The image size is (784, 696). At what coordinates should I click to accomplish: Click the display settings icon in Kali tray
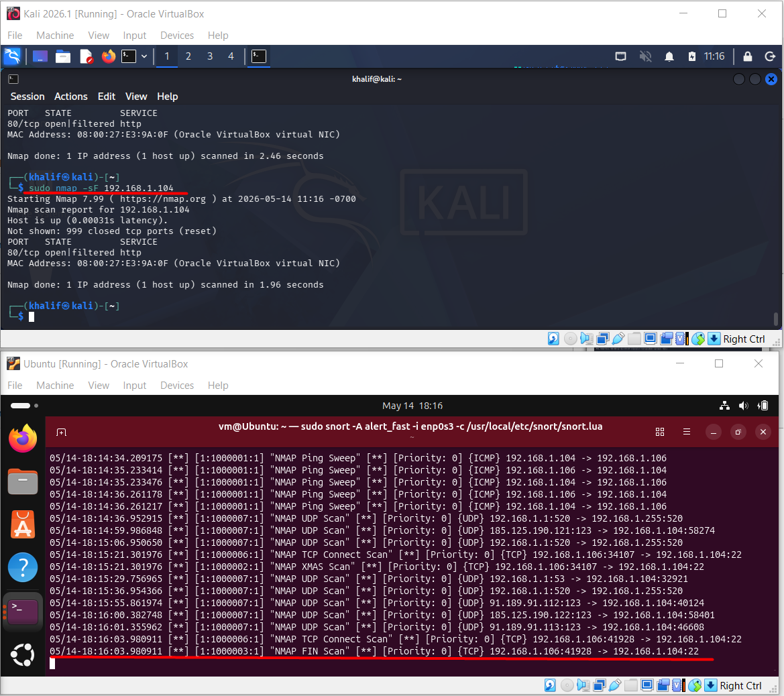tap(620, 56)
